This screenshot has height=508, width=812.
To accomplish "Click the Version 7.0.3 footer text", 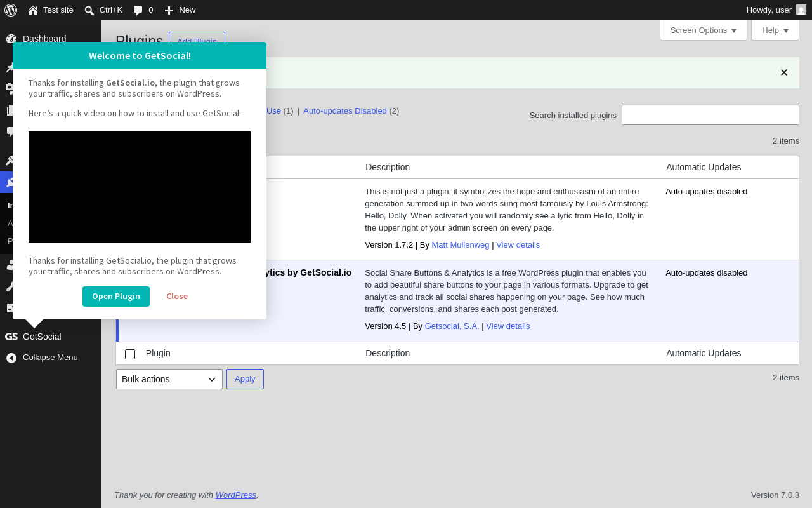I will [775, 495].
